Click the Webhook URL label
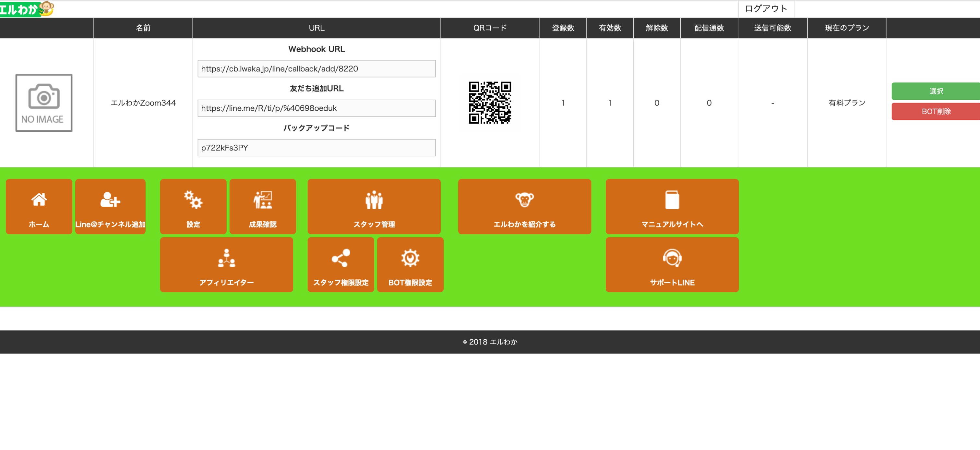 [317, 49]
